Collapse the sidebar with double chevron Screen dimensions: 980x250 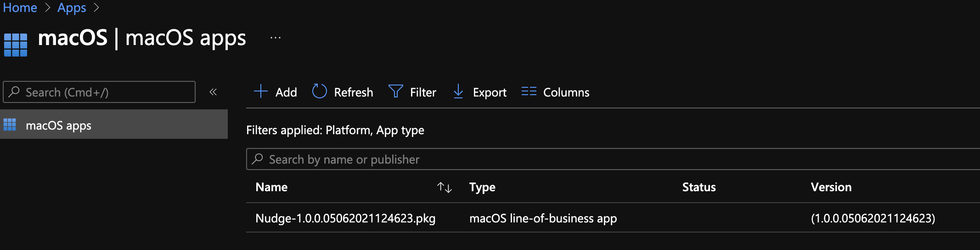213,92
